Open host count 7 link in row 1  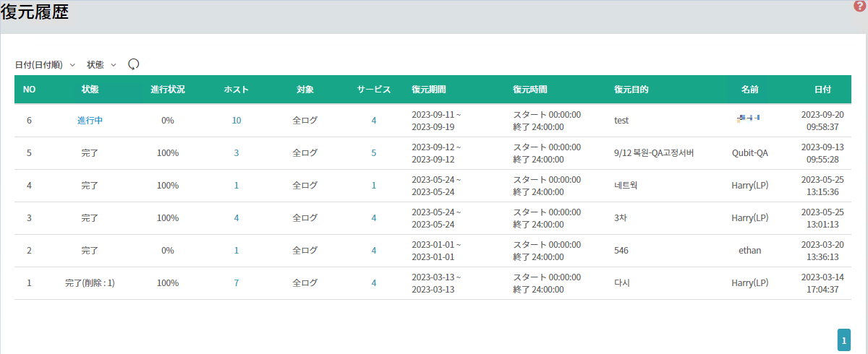237,283
